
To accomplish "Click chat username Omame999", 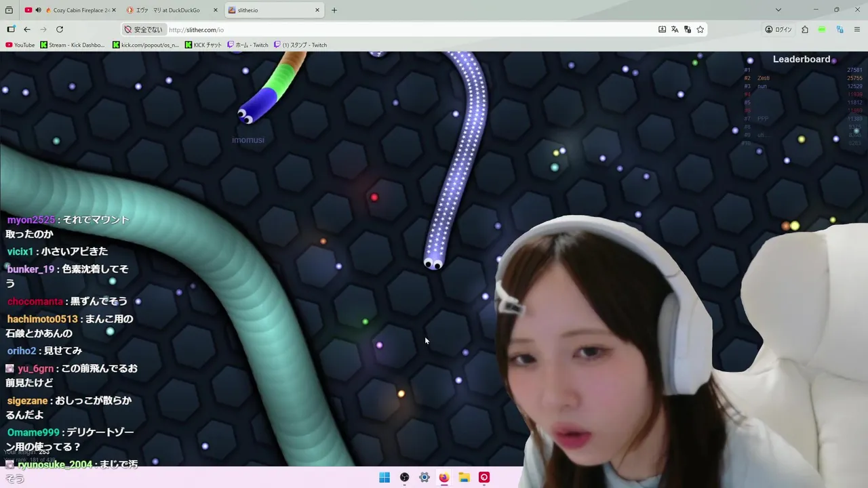I will pyautogui.click(x=33, y=432).
